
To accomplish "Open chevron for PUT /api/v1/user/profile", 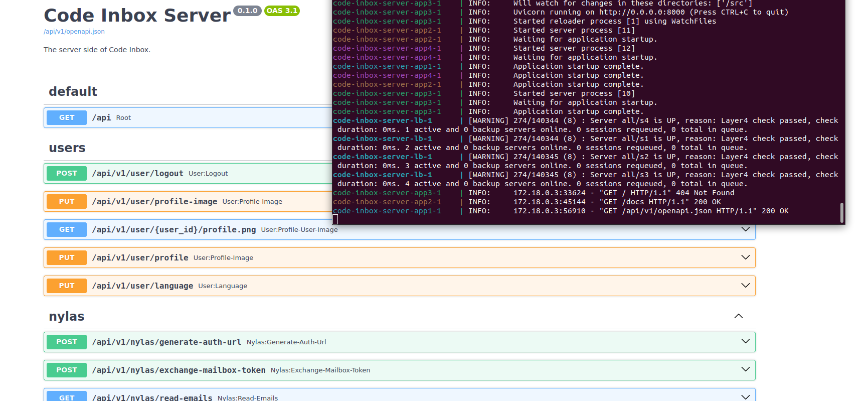I will pos(746,257).
